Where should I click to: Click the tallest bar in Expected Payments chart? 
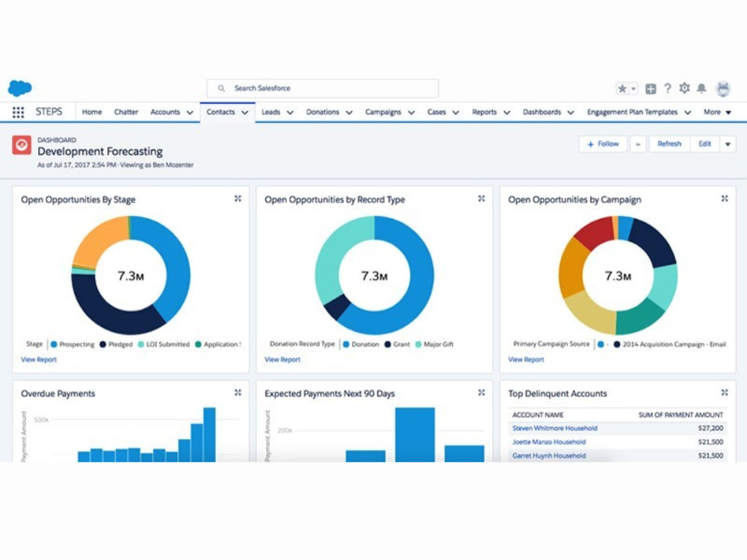coord(415,435)
